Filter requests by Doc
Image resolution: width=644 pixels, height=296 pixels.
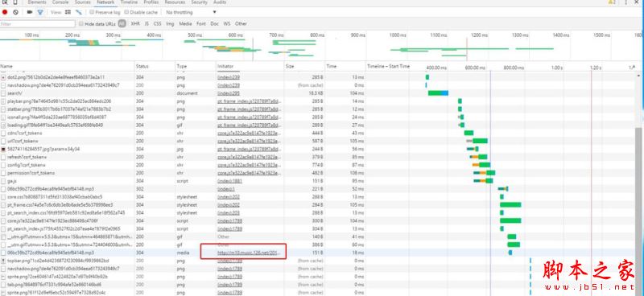214,24
